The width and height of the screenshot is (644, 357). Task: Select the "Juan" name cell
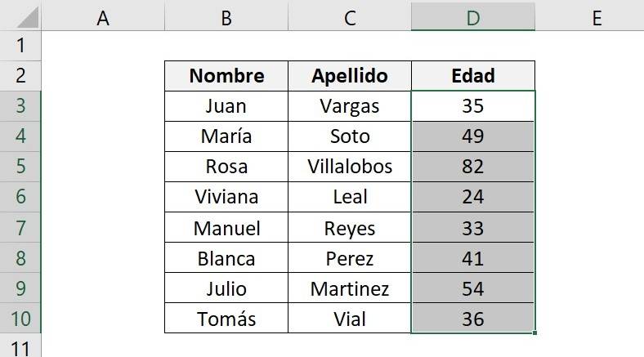226,106
